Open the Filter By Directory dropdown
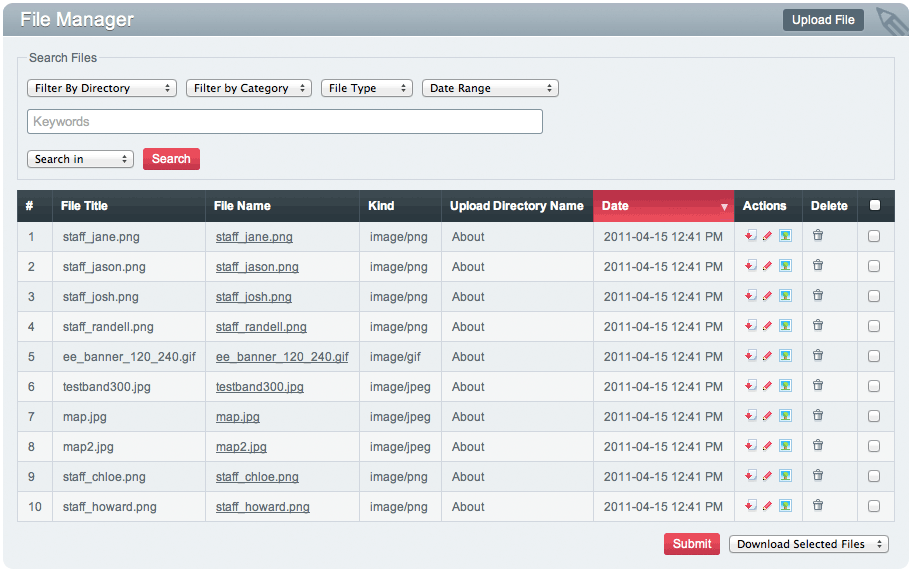Image resolution: width=912 pixels, height=571 pixels. click(x=102, y=88)
